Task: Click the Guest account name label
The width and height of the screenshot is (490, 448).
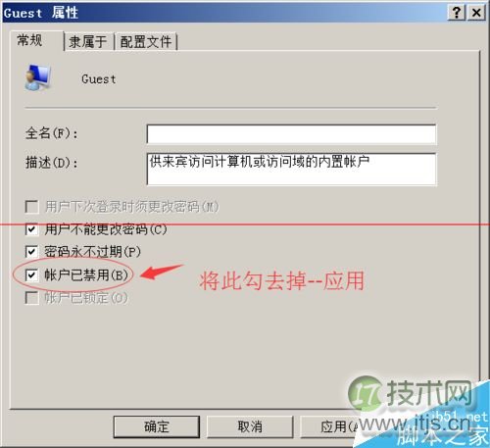Action: pos(99,79)
